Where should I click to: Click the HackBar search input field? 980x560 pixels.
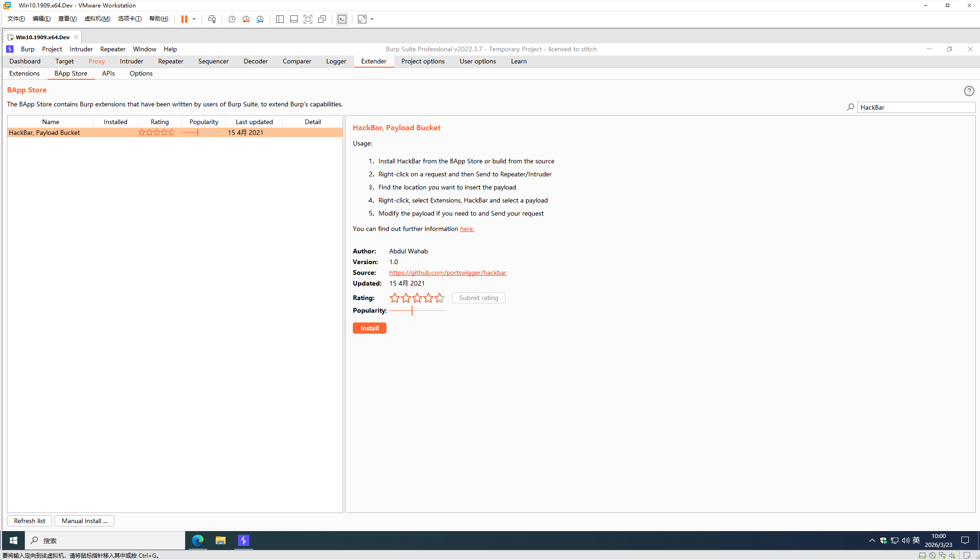tap(916, 107)
